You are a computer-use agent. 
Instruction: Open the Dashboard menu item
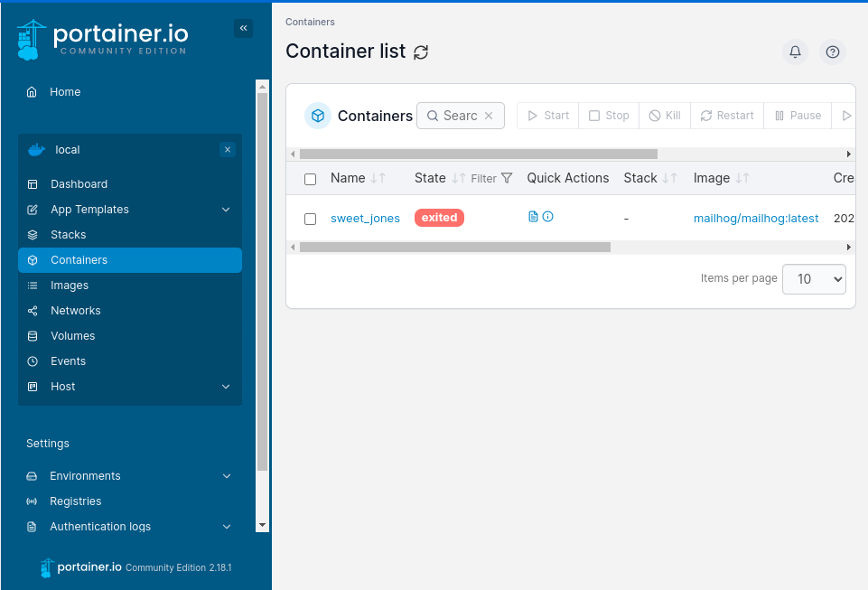(x=129, y=184)
